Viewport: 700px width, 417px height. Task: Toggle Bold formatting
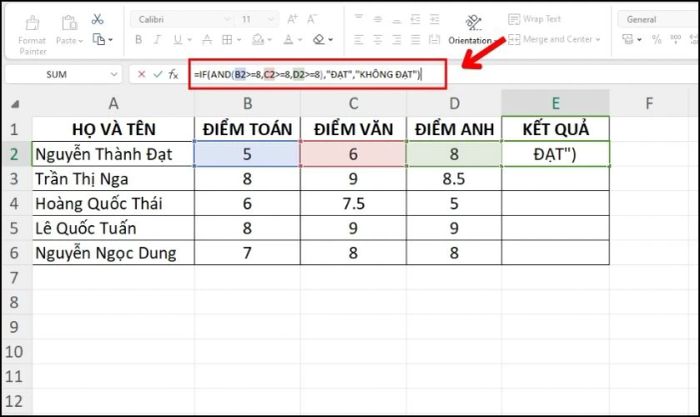(x=138, y=40)
